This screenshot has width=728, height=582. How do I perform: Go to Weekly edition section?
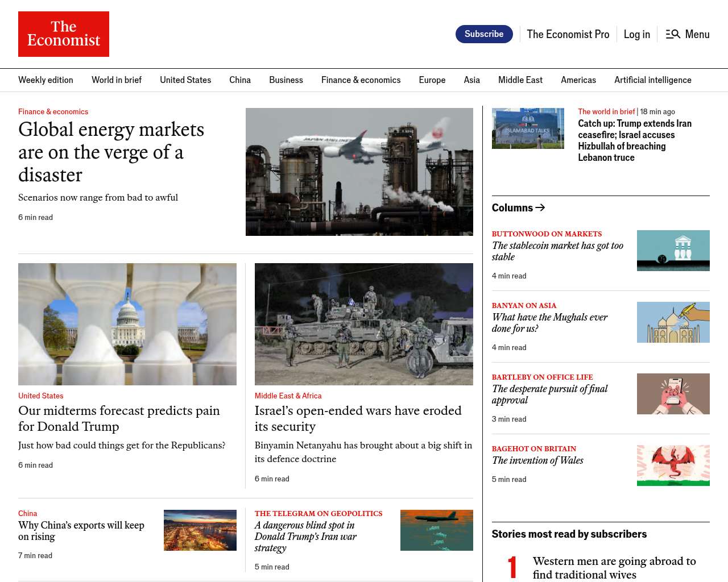45,80
